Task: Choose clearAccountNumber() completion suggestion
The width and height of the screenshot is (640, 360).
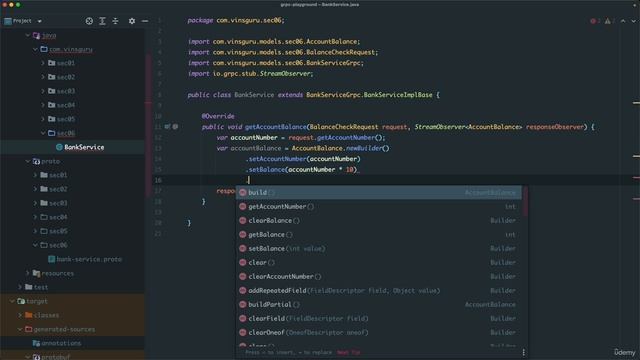Action: coord(378,276)
